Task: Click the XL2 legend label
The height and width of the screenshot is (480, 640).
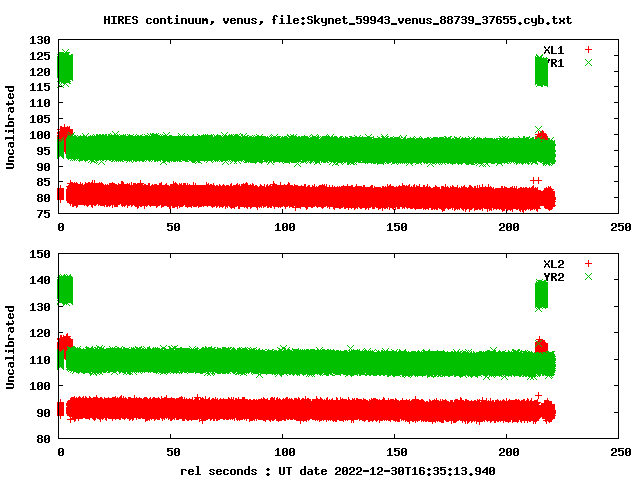Action: 553,264
